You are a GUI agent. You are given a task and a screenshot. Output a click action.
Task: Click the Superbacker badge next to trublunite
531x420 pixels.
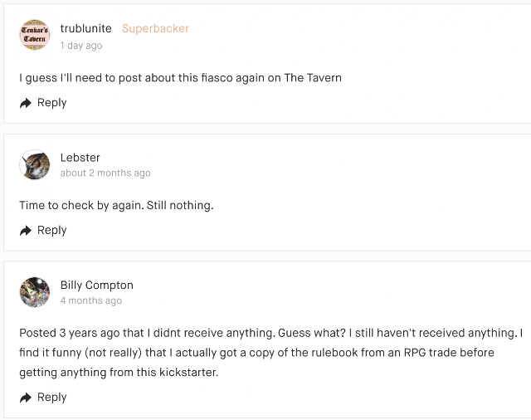point(155,28)
